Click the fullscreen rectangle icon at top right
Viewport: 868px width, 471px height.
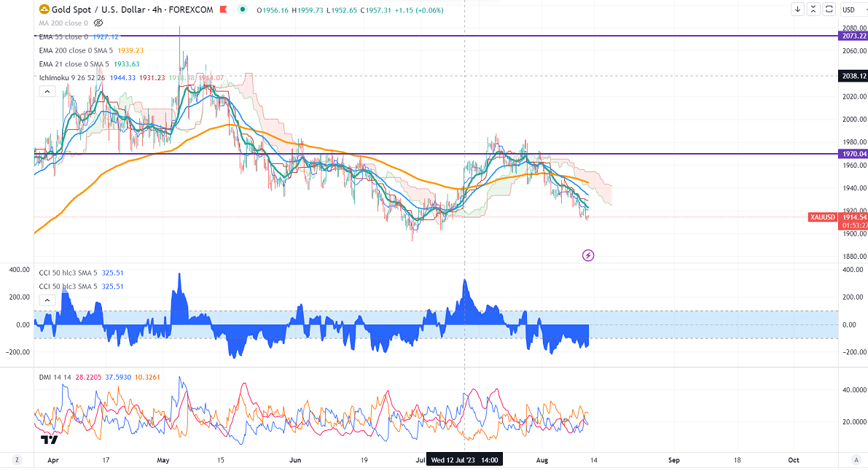(828, 9)
